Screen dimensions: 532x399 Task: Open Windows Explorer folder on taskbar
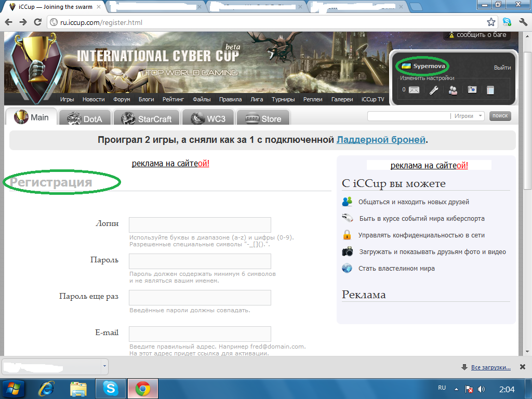[x=78, y=389]
